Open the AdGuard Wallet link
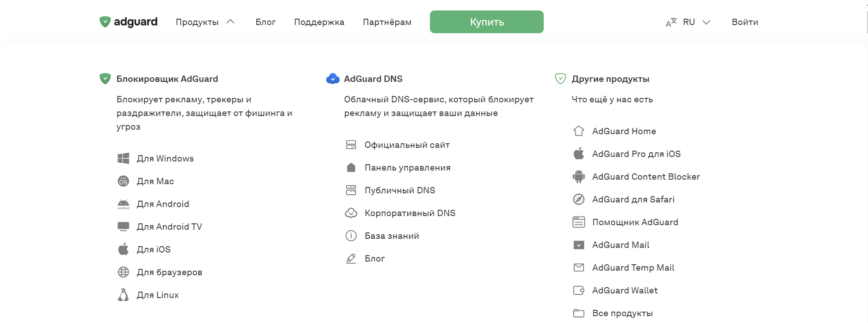This screenshot has width=868, height=323. (x=625, y=290)
